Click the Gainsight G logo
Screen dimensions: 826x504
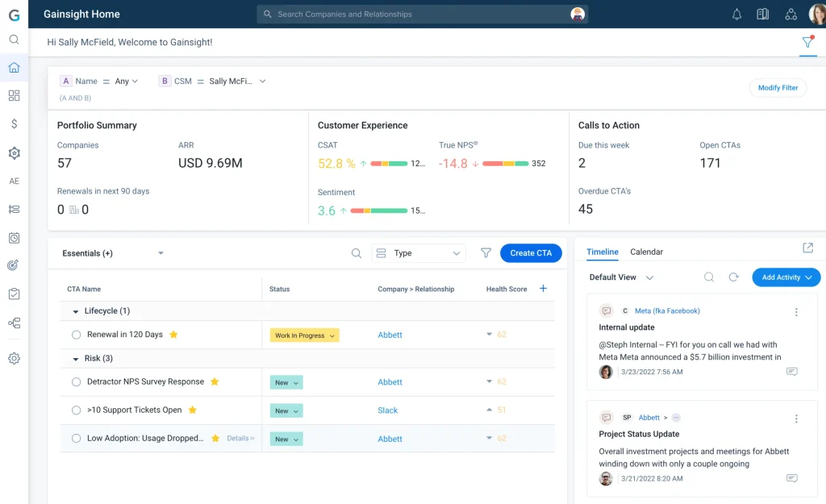[15, 15]
